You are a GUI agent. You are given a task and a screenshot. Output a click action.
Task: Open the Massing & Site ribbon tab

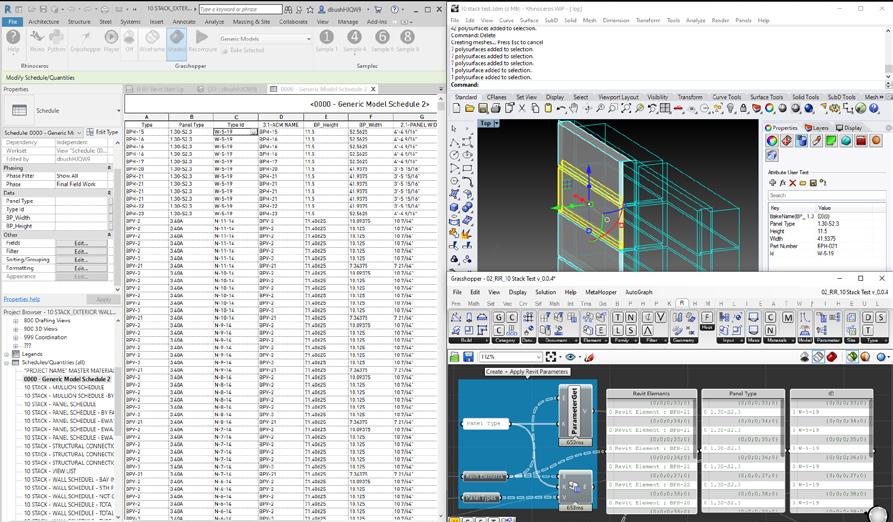[x=250, y=21]
